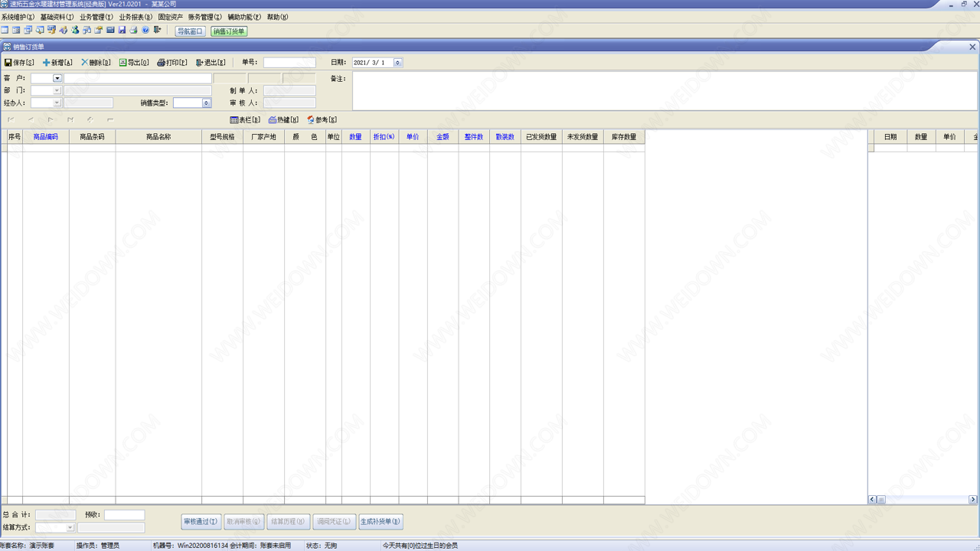
Task: Click the 单号 order number field
Action: [x=289, y=63]
